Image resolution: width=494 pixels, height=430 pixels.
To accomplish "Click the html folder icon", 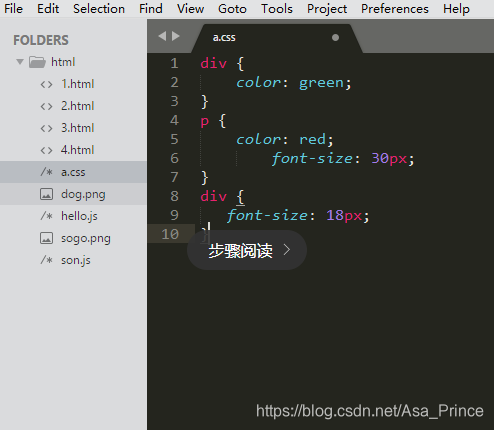I will 37,62.
